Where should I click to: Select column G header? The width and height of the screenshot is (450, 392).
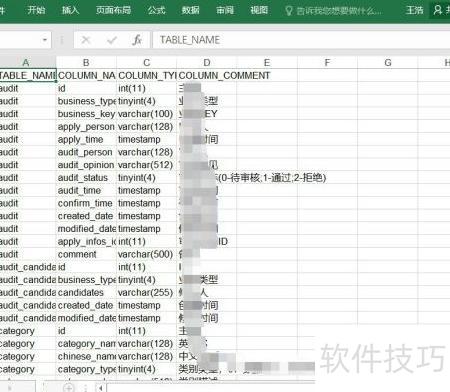click(x=388, y=62)
